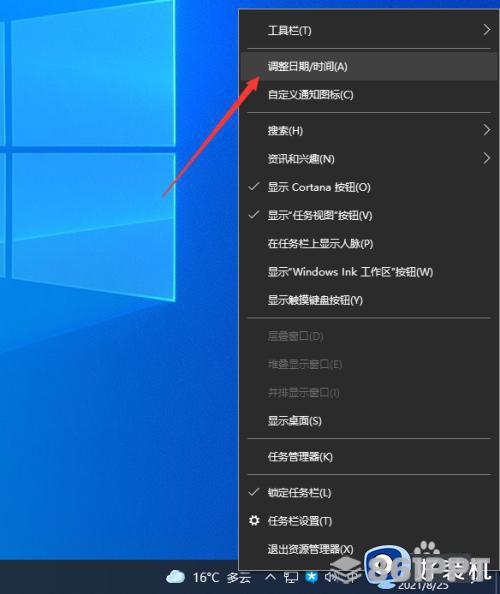Open the network status tray icon
Image resolution: width=500 pixels, height=594 pixels.
pos(291,577)
